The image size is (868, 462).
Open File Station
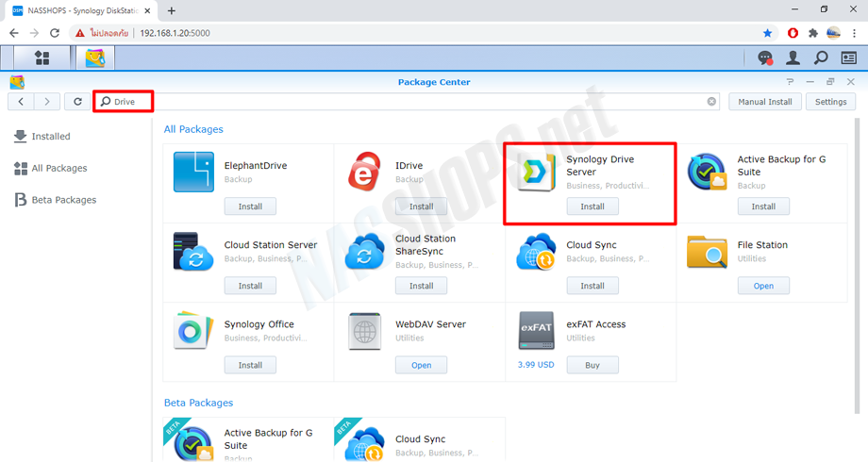[x=763, y=286]
